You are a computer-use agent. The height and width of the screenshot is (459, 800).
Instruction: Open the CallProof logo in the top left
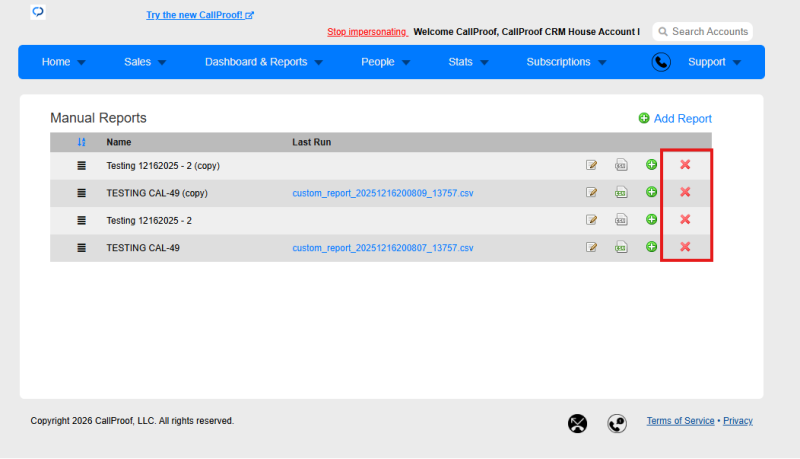tap(38, 12)
